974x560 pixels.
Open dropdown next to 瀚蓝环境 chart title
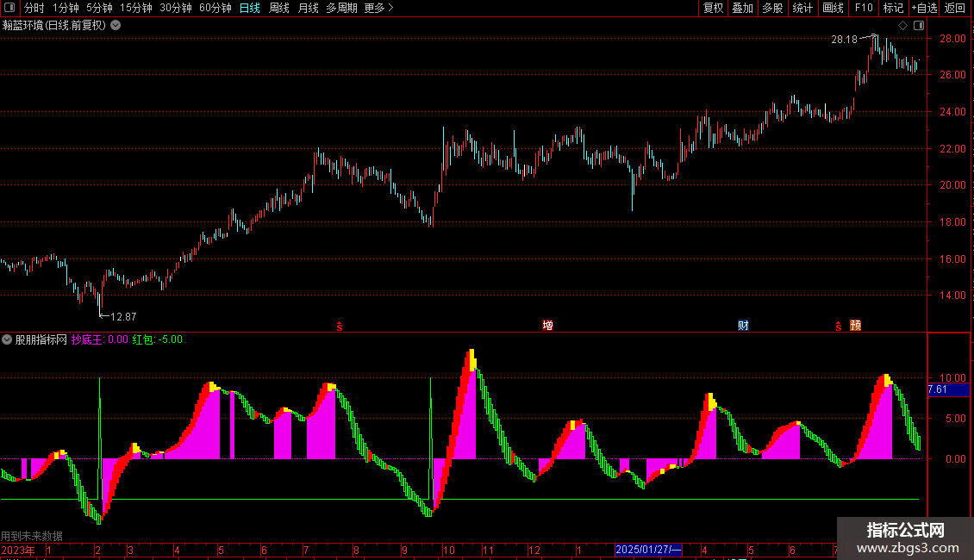[x=116, y=26]
